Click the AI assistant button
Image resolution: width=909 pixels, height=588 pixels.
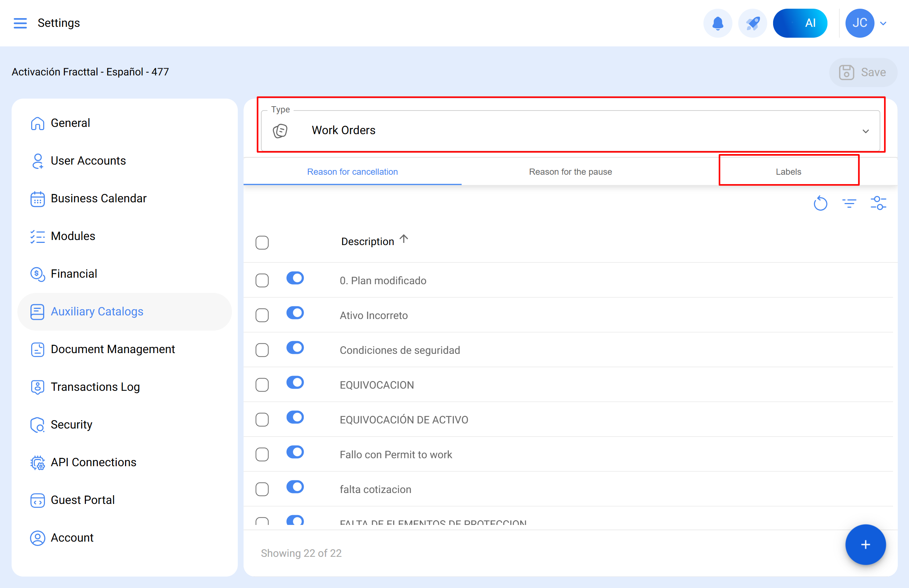(x=800, y=23)
